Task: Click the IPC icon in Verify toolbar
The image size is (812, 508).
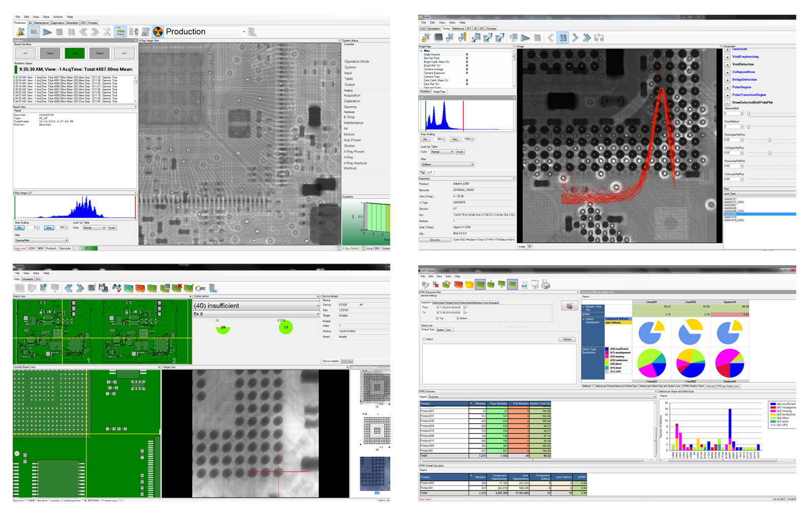Action: tap(201, 288)
